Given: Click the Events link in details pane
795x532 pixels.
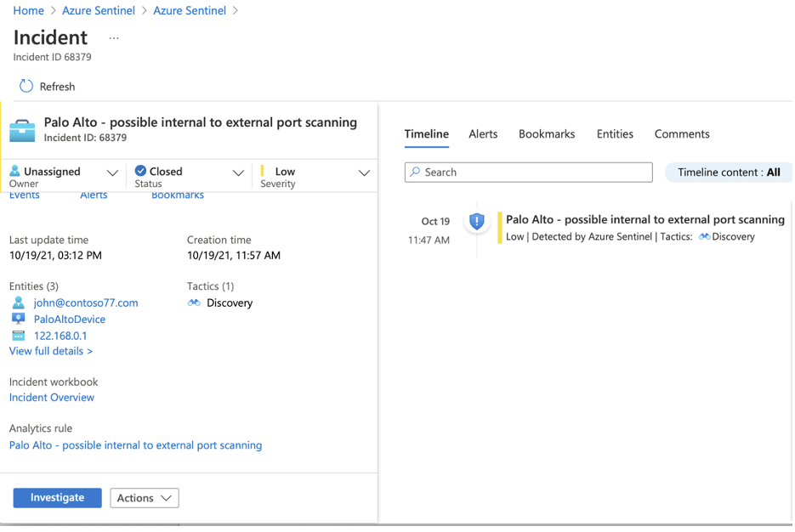Looking at the screenshot, I should 25,196.
